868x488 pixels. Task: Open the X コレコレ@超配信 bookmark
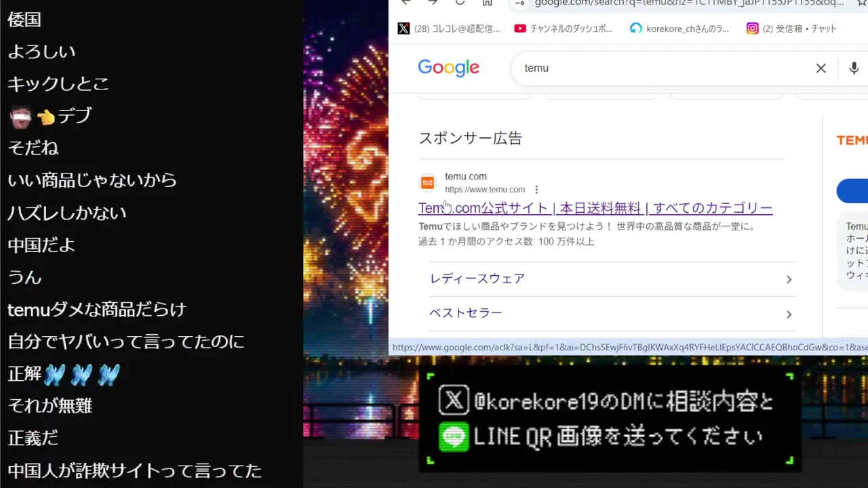point(449,28)
